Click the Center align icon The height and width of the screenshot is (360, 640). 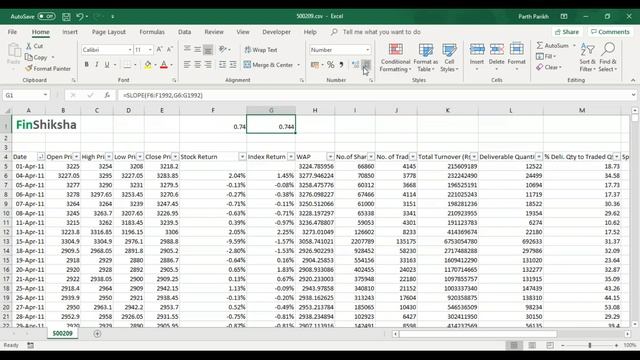click(x=198, y=64)
